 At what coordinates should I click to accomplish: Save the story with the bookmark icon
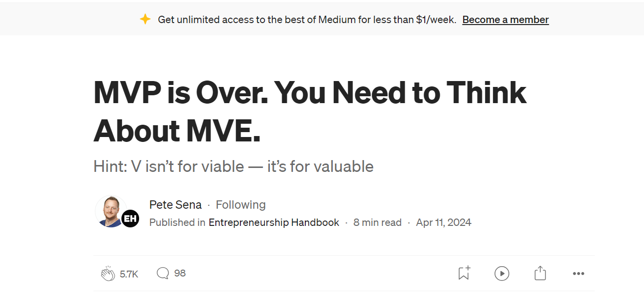coord(464,273)
